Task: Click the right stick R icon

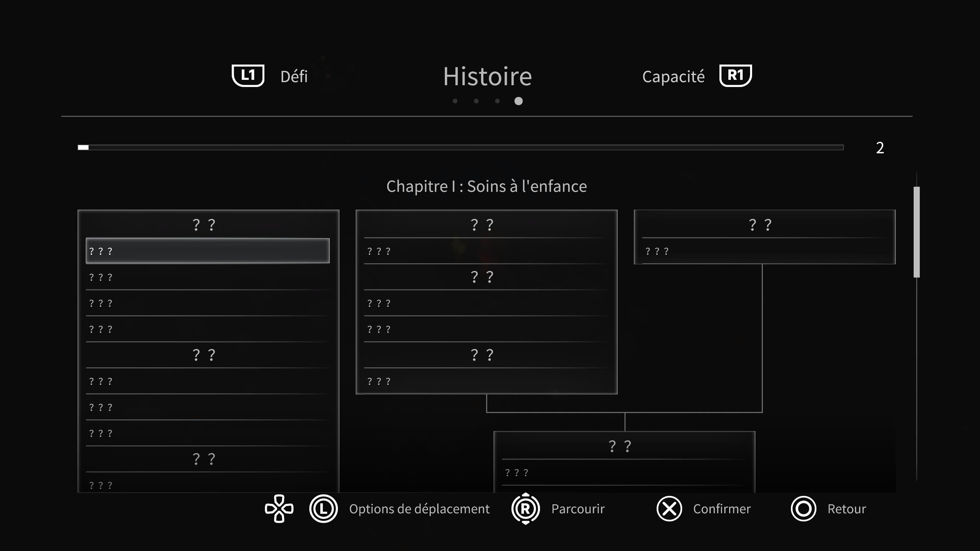Action: click(525, 508)
